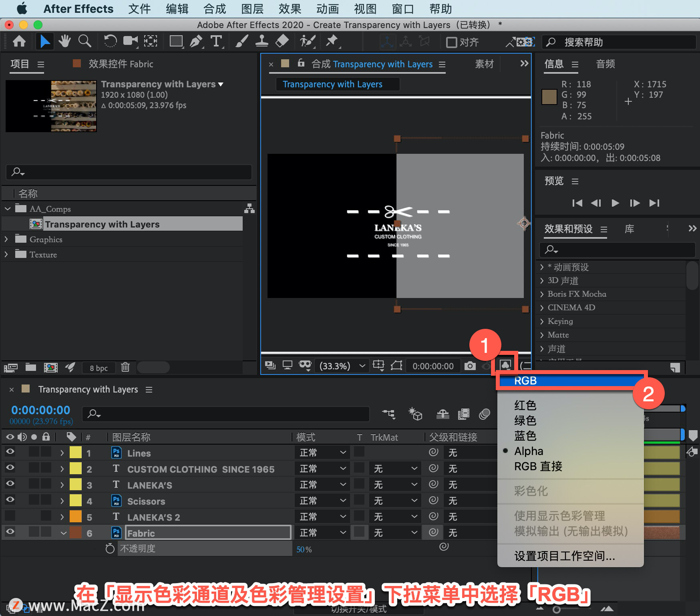Toggle motion blur icon in timeline header
The width and height of the screenshot is (700, 616).
[484, 414]
